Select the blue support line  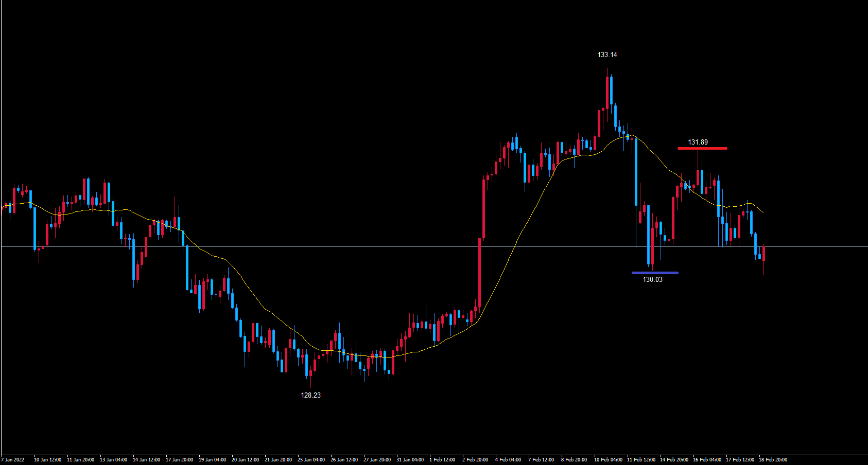coord(655,273)
